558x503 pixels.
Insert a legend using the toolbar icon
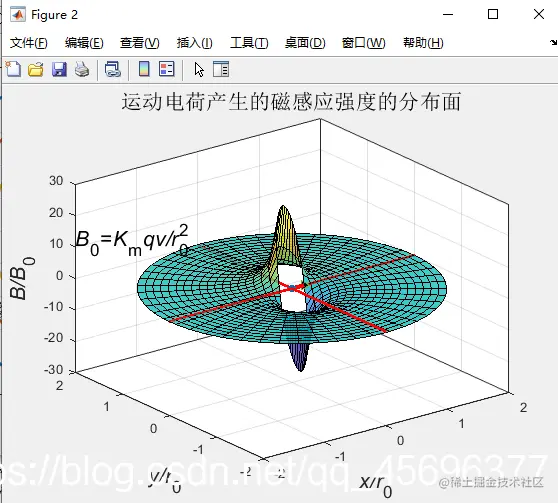pos(167,69)
